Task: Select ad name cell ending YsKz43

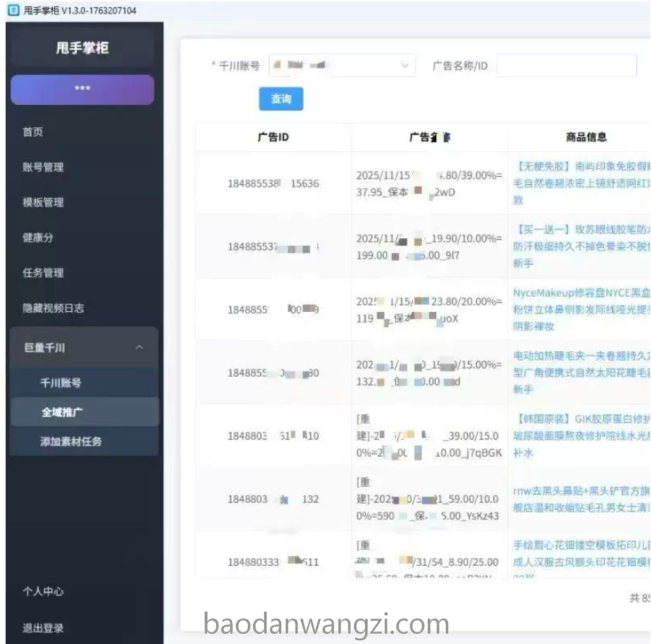Action: coord(429,499)
